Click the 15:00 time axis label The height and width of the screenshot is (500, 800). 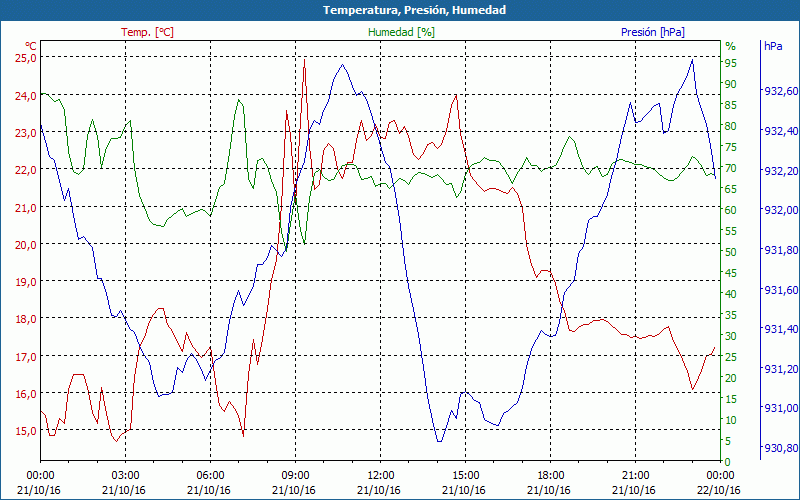click(465, 476)
